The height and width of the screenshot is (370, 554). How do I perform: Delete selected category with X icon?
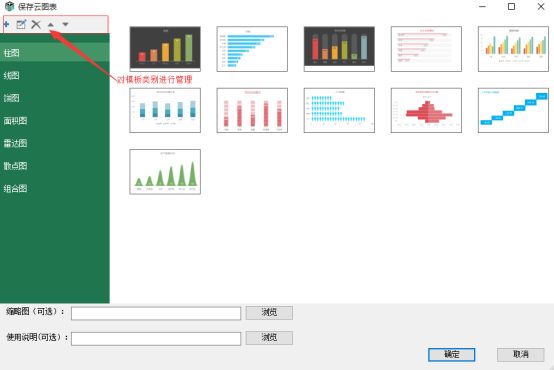click(36, 24)
